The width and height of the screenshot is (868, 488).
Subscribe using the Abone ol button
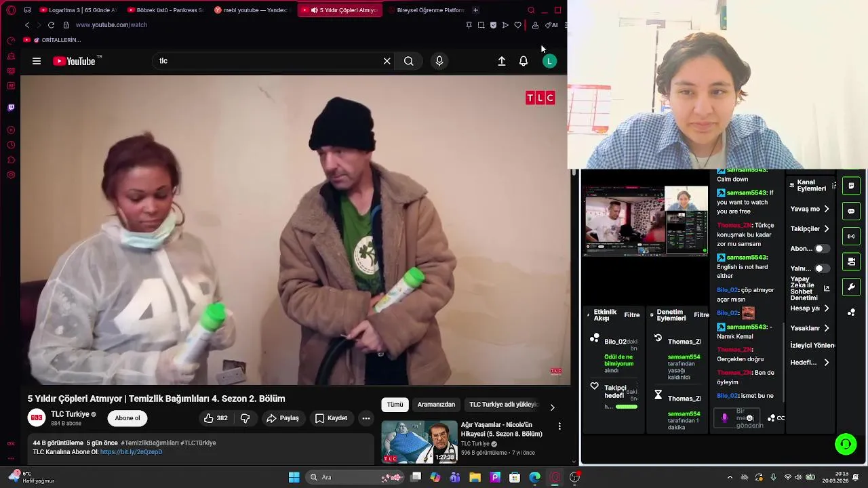click(x=127, y=418)
